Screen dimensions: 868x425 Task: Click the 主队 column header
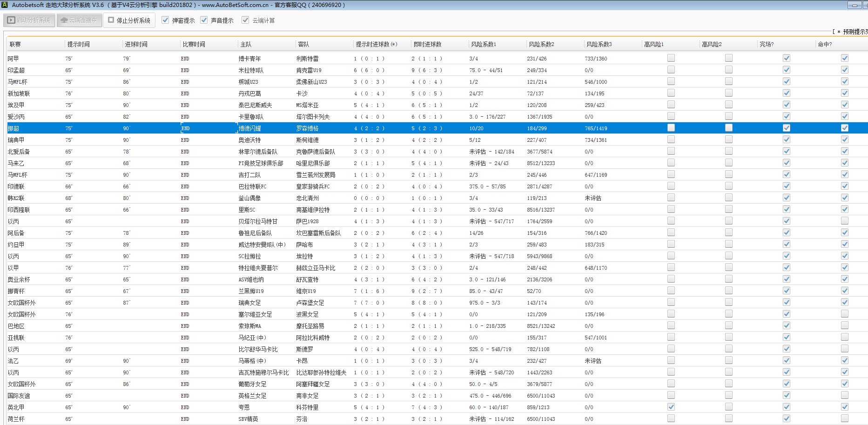[246, 44]
